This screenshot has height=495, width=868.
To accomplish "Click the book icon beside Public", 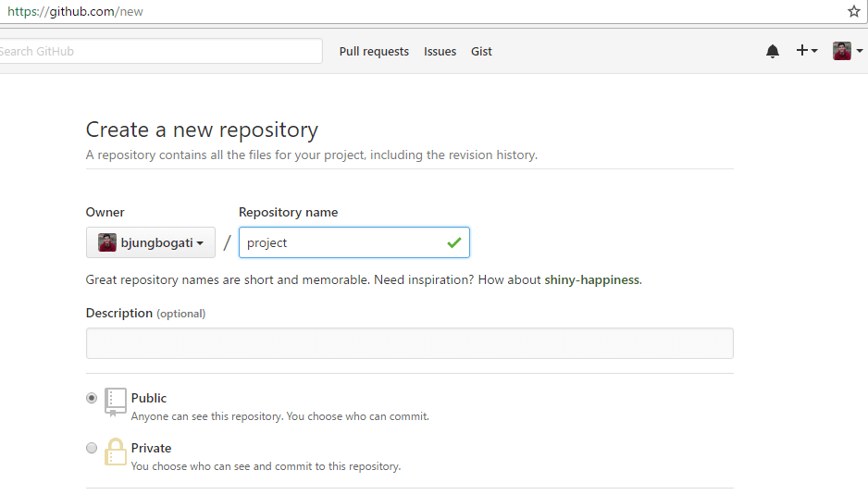I will coord(115,402).
